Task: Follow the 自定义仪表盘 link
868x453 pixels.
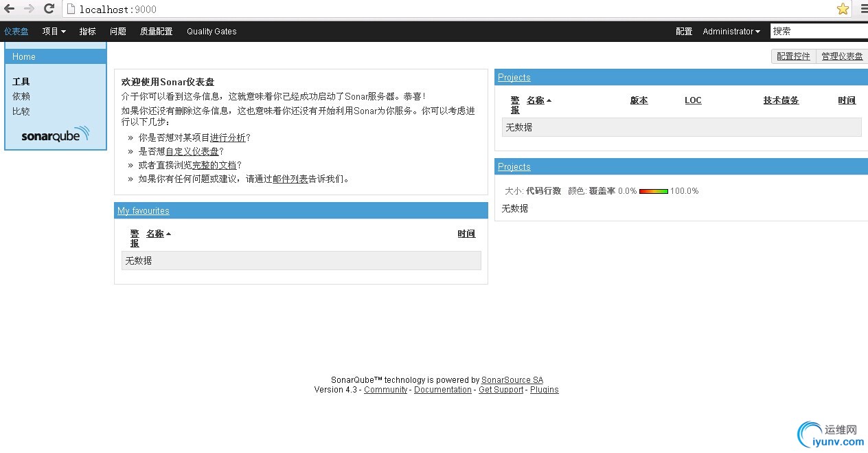Action: pyautogui.click(x=192, y=151)
